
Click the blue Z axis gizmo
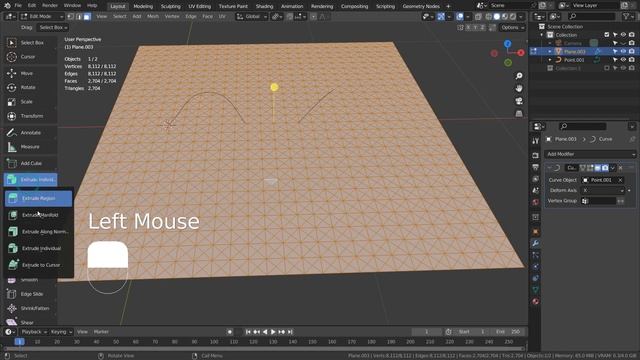point(507,44)
